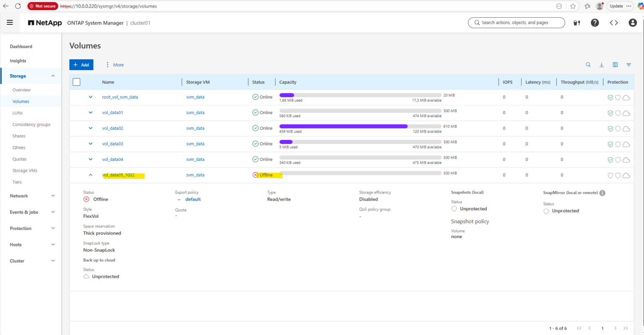Image resolution: width=644 pixels, height=335 pixels.
Task: Open the REST API console icon
Action: tap(613, 23)
